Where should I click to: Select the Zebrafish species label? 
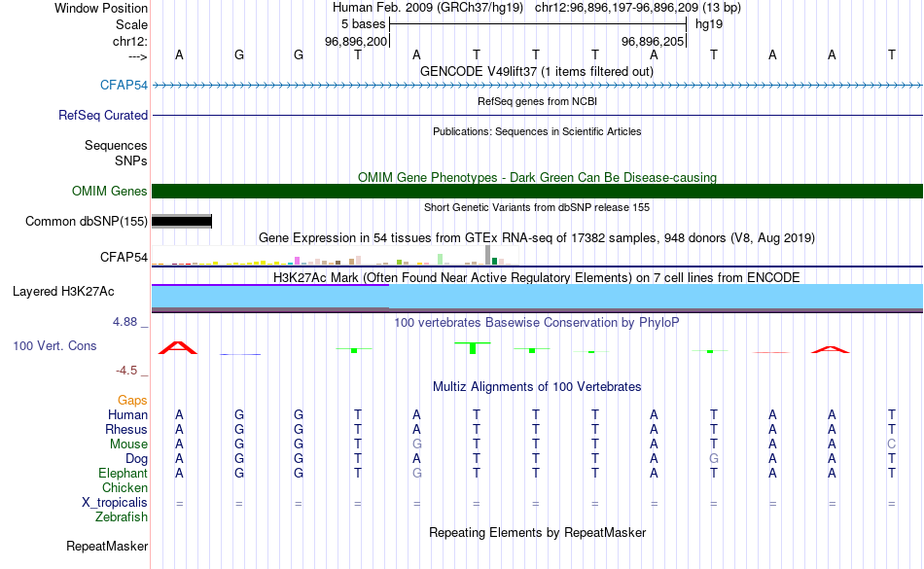point(122,516)
